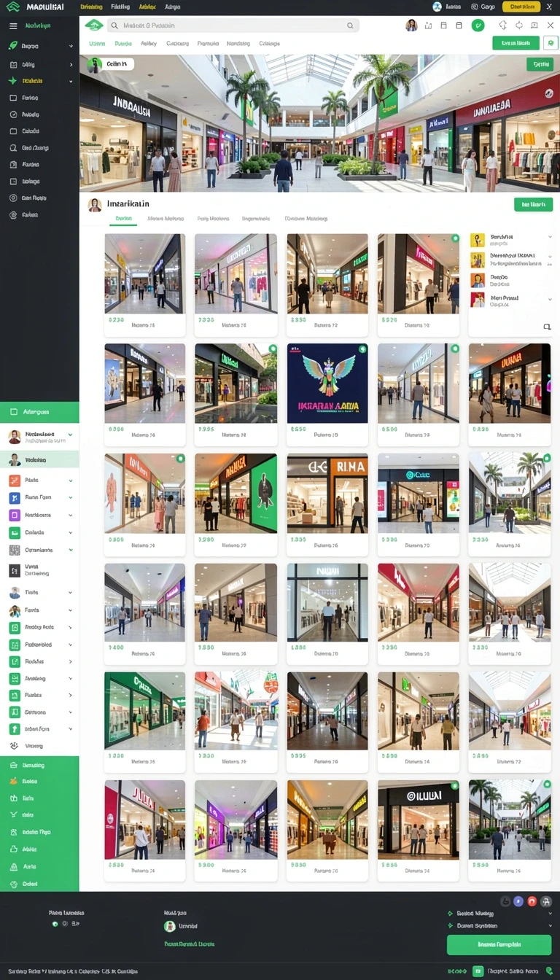Click the green round avatar in the footer
560x980 pixels.
pos(170,926)
